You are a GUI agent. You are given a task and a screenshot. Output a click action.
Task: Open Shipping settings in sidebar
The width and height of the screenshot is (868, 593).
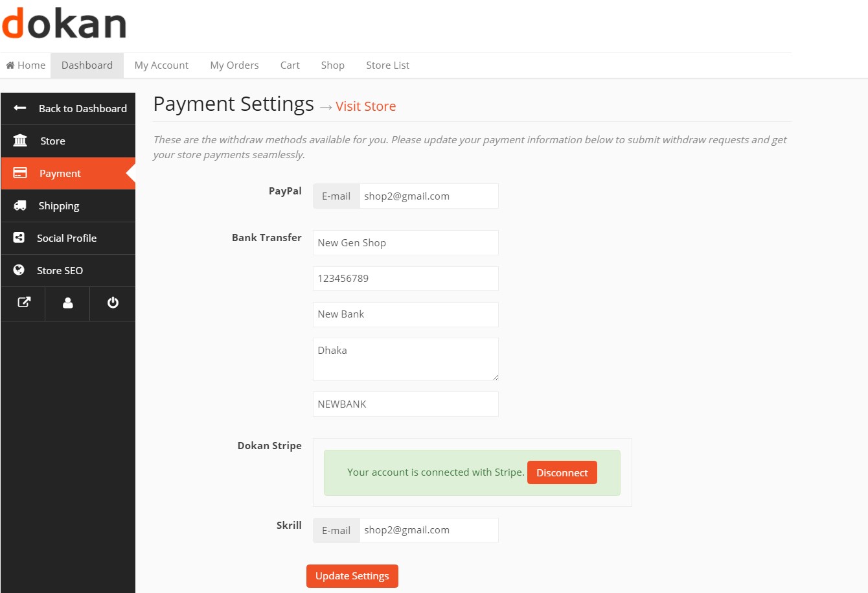[x=68, y=205]
